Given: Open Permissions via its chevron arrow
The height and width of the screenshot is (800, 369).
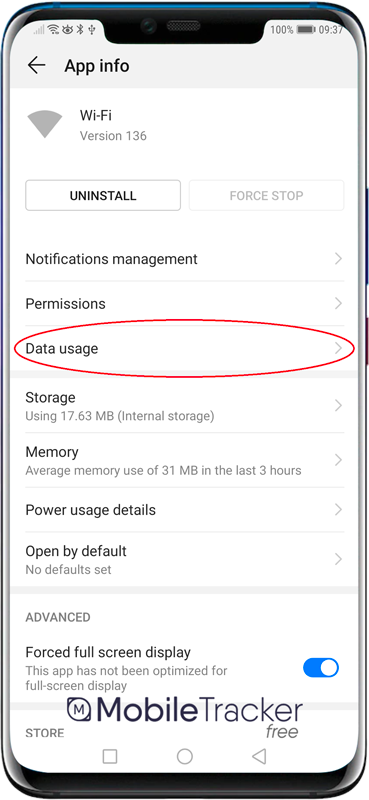Looking at the screenshot, I should 338,304.
